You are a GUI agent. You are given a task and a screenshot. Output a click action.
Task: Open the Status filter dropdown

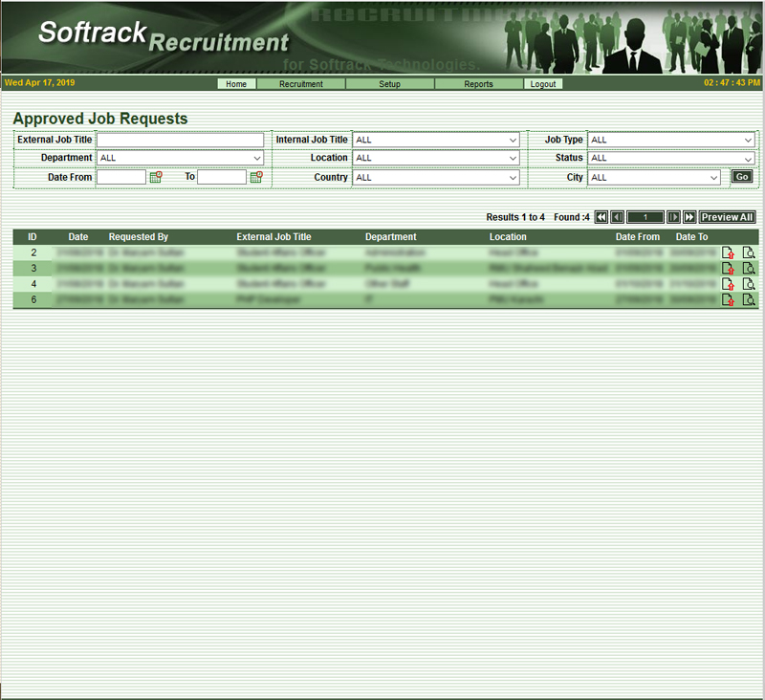[671, 158]
